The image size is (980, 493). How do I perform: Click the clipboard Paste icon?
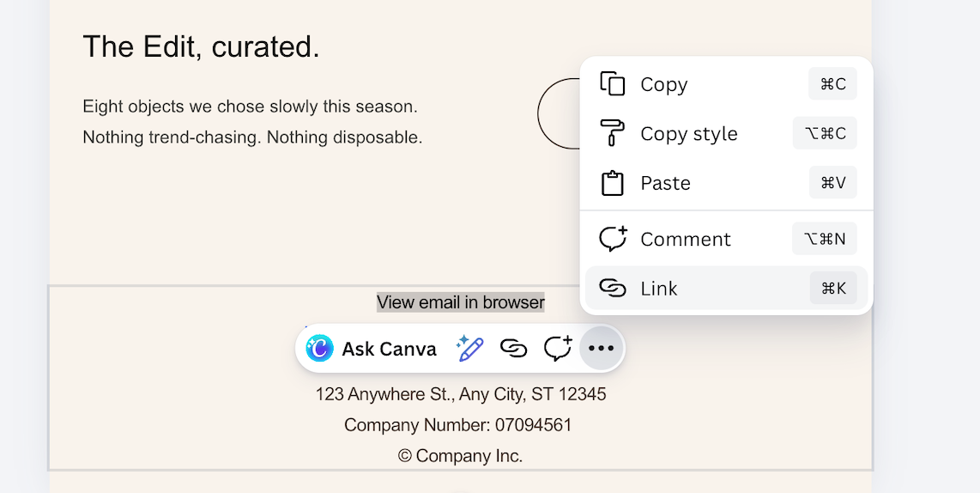pyautogui.click(x=612, y=183)
